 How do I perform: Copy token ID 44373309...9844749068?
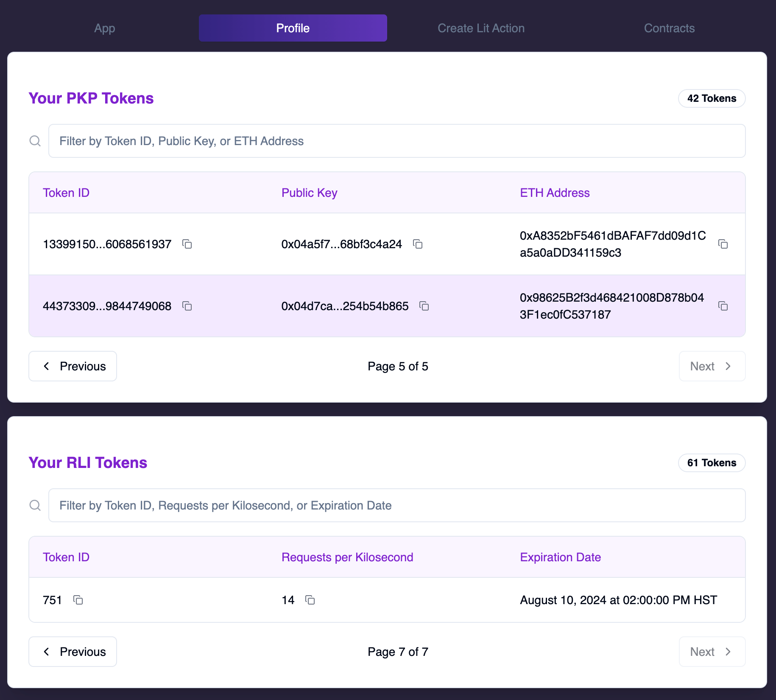click(187, 306)
